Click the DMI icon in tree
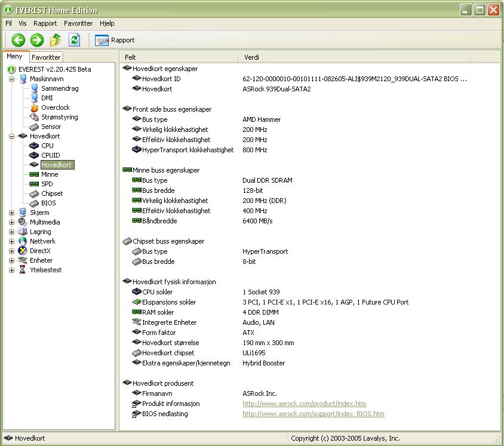The height and width of the screenshot is (446, 504). point(34,98)
